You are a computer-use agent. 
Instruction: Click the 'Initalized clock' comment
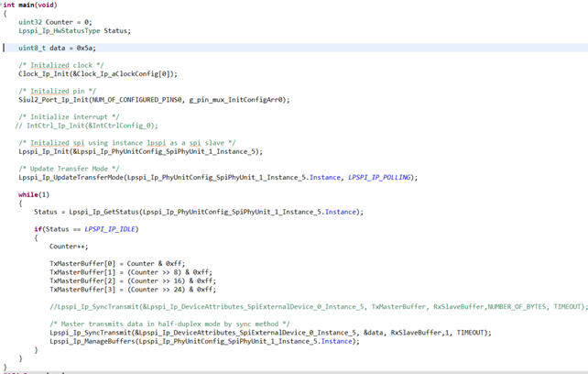(61, 65)
